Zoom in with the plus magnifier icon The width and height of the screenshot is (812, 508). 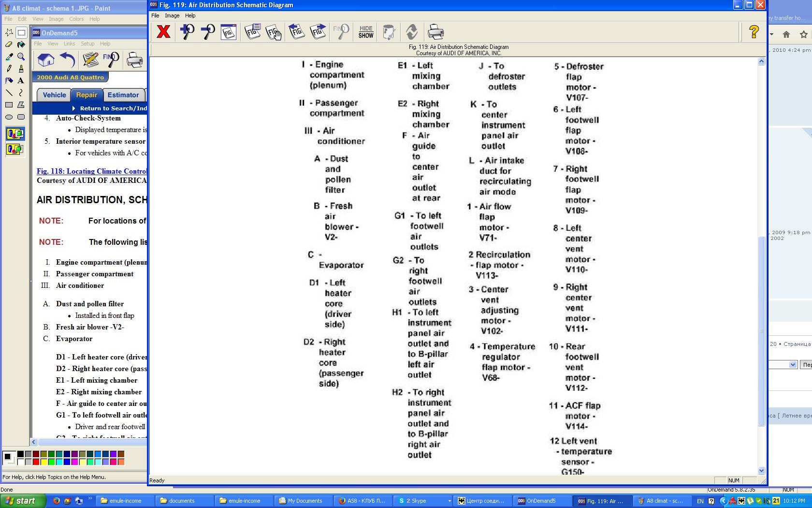(187, 32)
